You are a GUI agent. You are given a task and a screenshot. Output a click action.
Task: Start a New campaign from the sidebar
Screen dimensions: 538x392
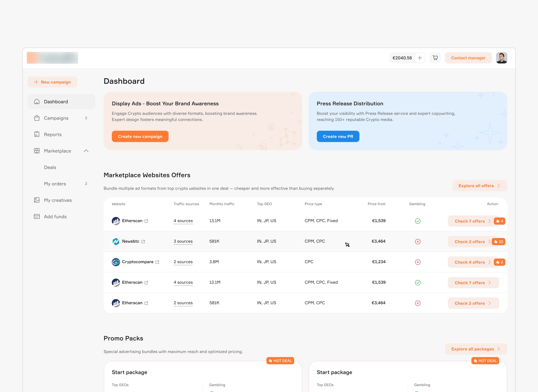tap(52, 82)
